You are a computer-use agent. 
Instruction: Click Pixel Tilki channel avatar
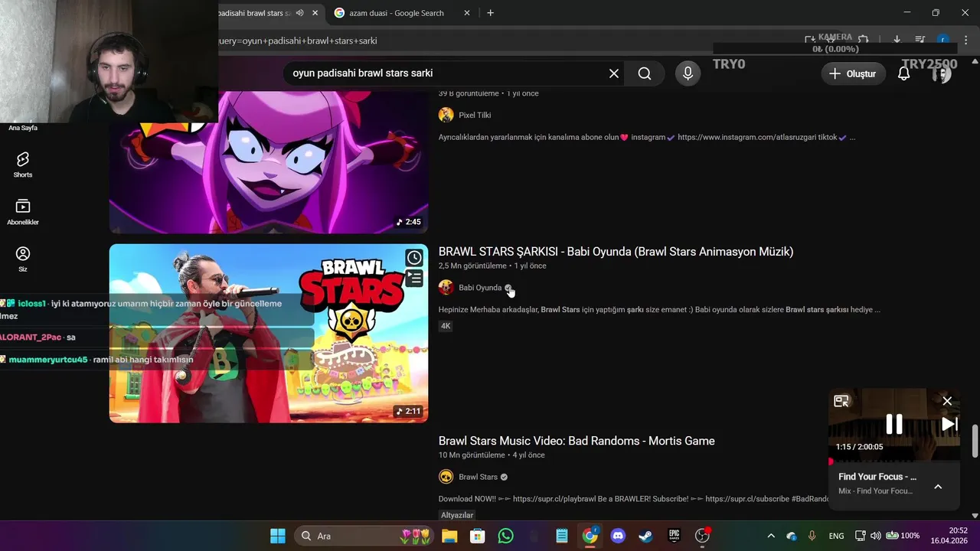446,115
